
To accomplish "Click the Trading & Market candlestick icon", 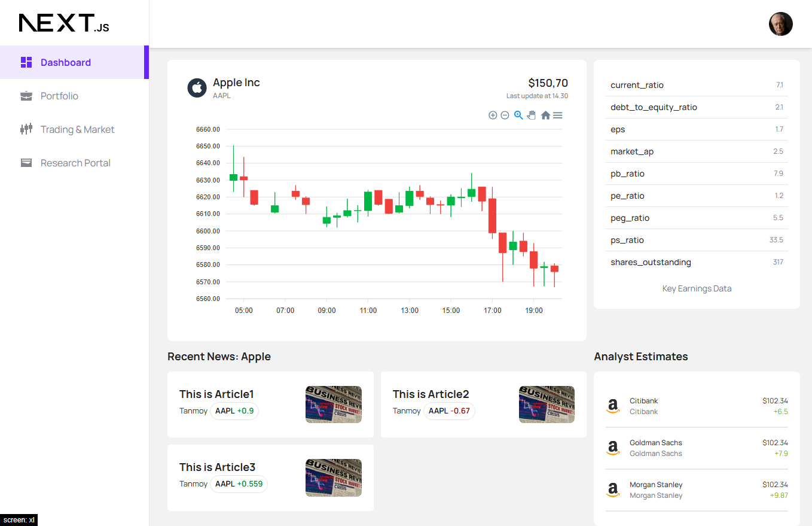I will pyautogui.click(x=26, y=129).
